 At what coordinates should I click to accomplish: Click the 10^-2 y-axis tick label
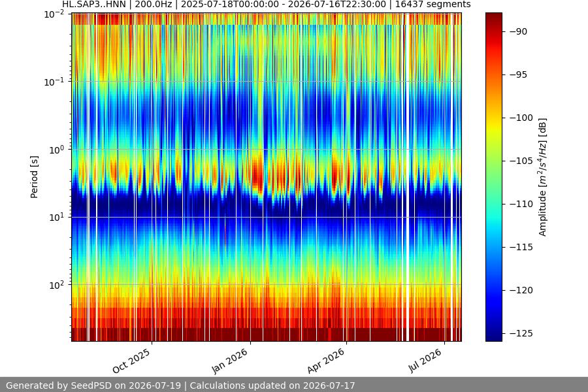click(54, 14)
